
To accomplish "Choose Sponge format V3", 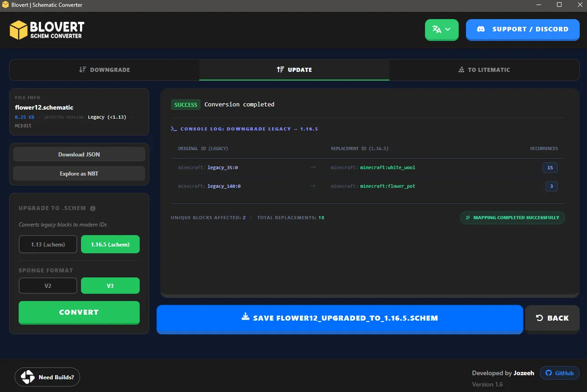I will [x=110, y=286].
